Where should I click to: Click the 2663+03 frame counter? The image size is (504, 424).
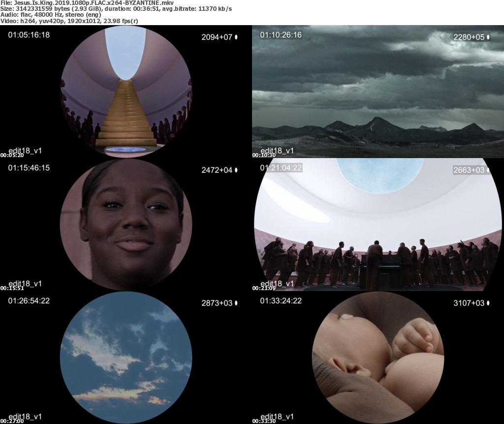click(x=469, y=170)
